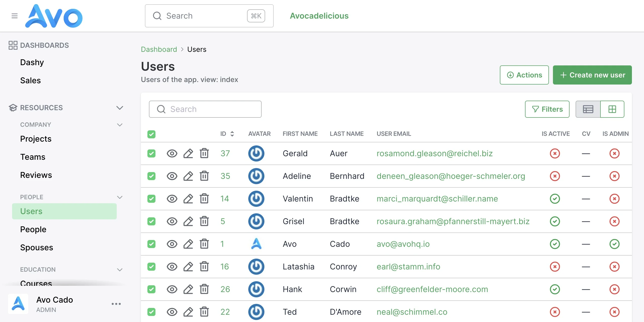Edit Gerald Auer with the pencil icon
This screenshot has width=644, height=322.
pyautogui.click(x=188, y=153)
